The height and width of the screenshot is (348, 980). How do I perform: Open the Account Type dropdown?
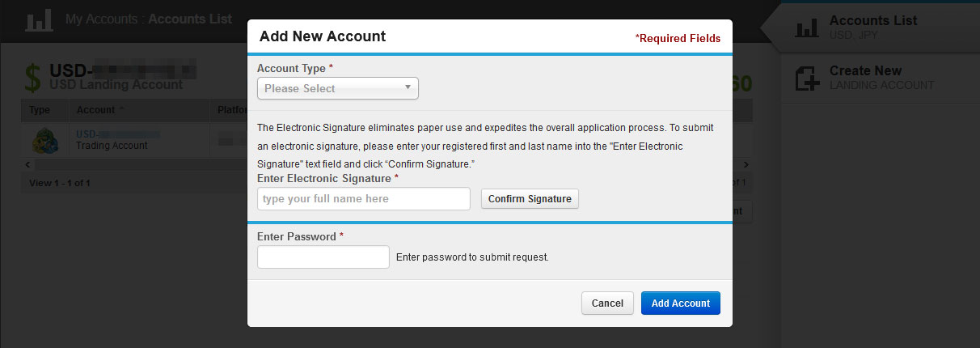(x=337, y=88)
